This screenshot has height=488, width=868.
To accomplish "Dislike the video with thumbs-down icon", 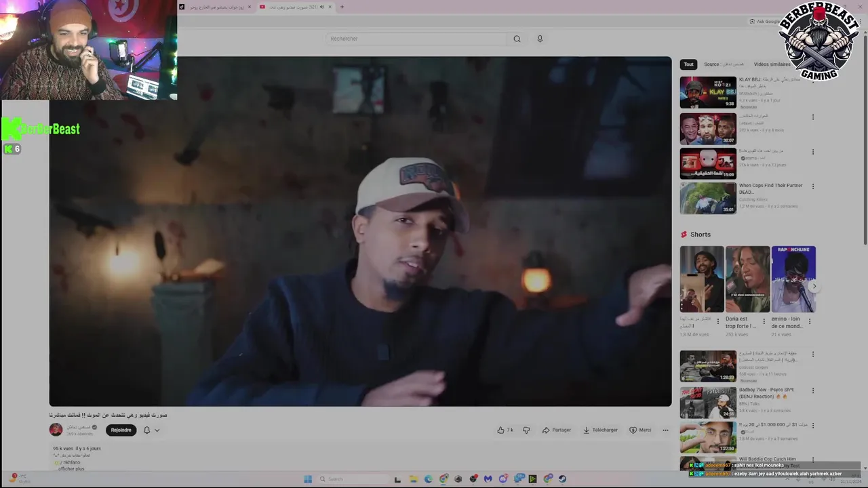I will [526, 430].
